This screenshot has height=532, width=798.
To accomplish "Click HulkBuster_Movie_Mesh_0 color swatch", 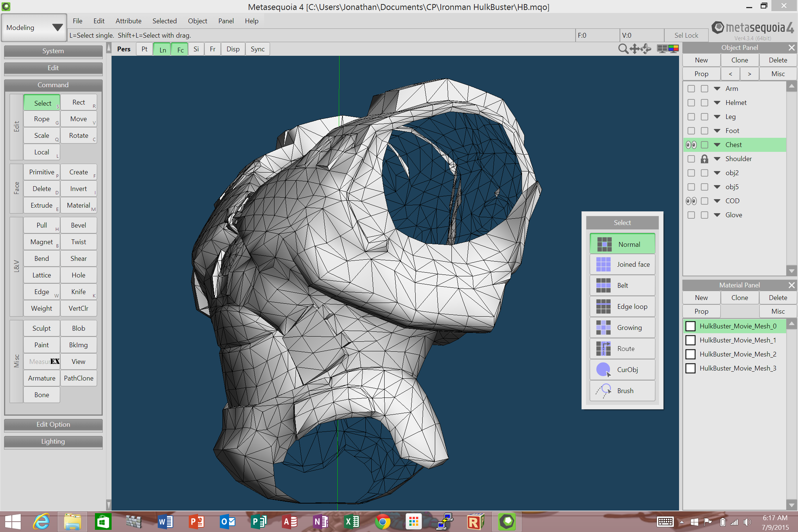I will coord(690,326).
